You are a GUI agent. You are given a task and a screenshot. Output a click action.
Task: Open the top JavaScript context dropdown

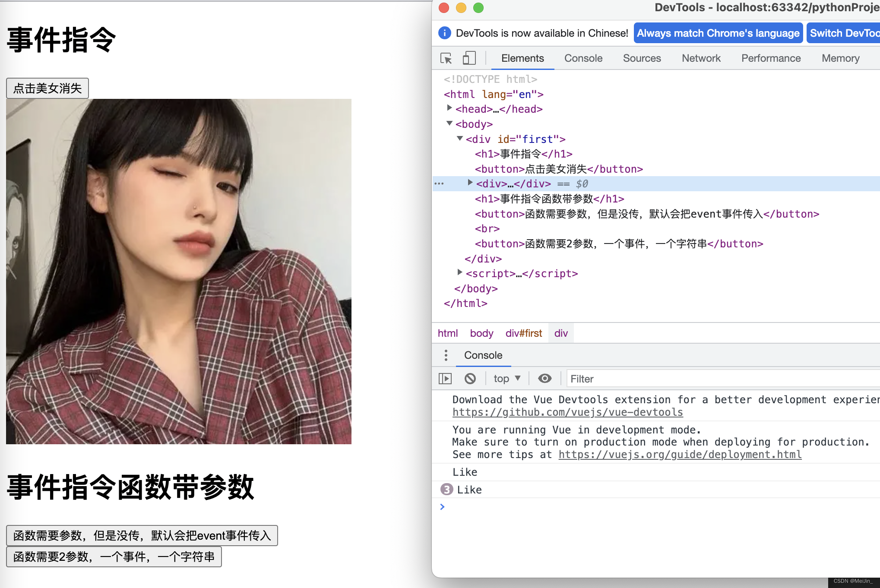tap(507, 379)
